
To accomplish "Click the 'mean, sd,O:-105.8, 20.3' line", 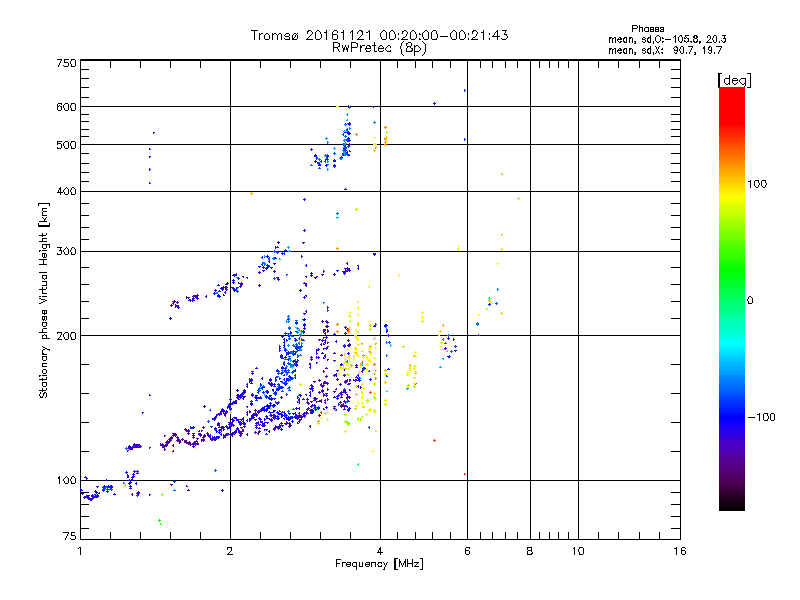I will (667, 40).
